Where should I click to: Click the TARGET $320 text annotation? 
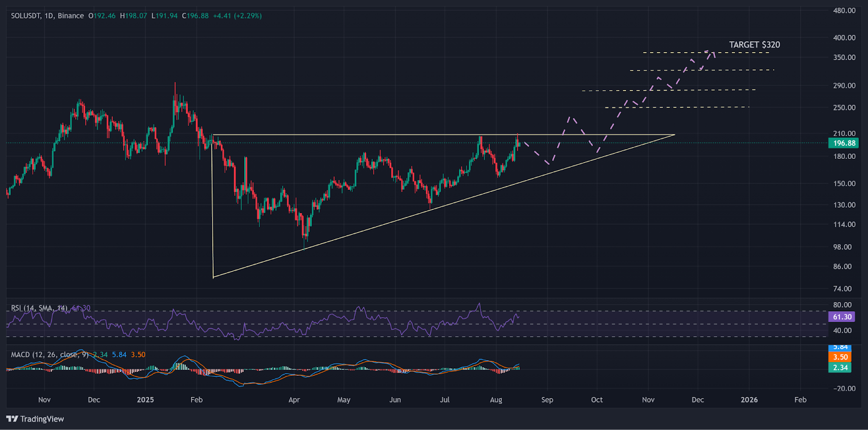(x=754, y=44)
